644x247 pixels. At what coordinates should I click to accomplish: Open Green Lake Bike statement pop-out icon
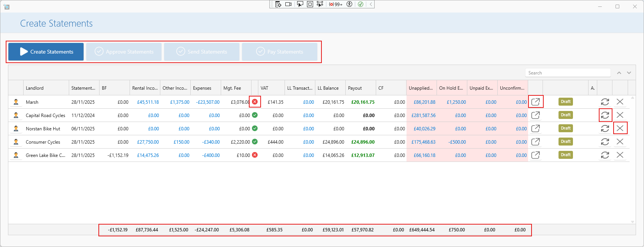point(535,155)
